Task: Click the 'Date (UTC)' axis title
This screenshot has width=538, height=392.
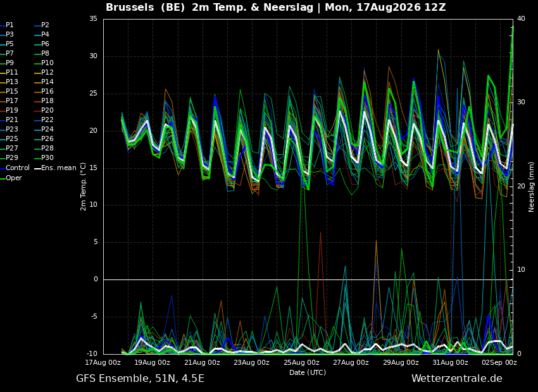Action: [x=308, y=372]
